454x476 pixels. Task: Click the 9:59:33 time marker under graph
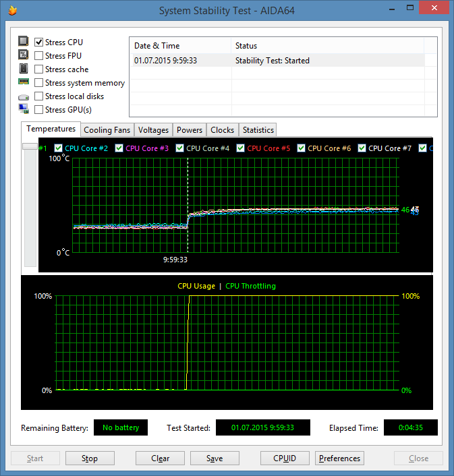(x=175, y=260)
